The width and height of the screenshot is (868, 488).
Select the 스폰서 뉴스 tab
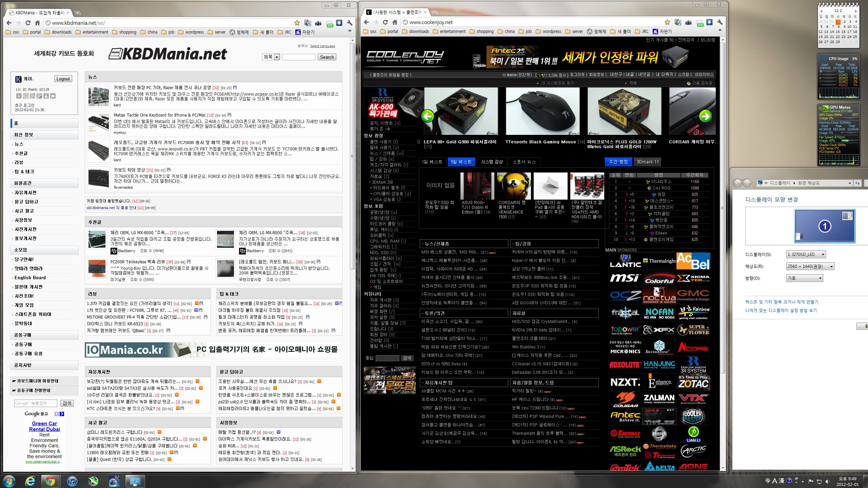point(524,162)
